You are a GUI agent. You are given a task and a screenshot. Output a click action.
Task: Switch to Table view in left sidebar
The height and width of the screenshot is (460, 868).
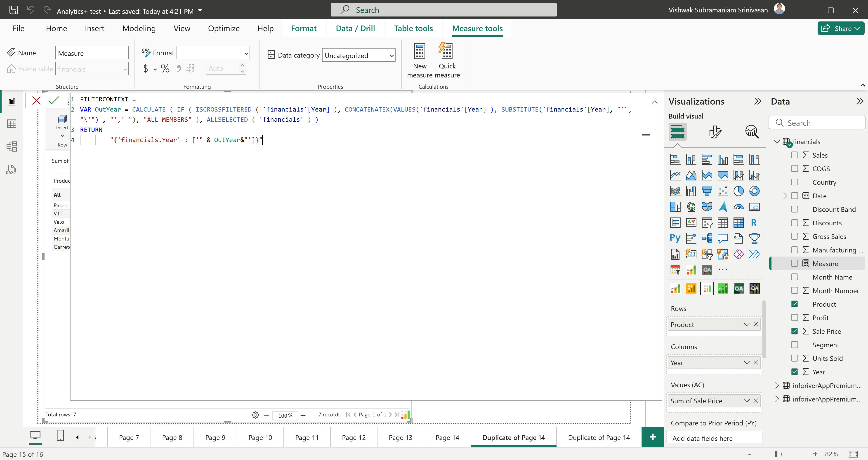(12, 124)
